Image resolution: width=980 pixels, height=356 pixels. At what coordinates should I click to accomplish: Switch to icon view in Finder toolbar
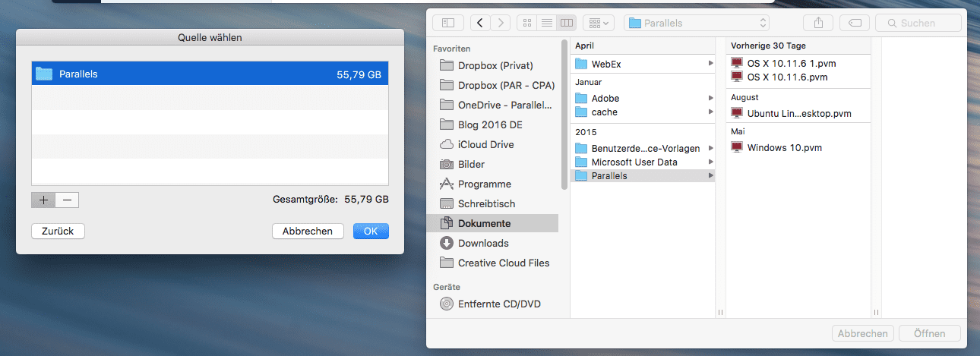pyautogui.click(x=526, y=23)
